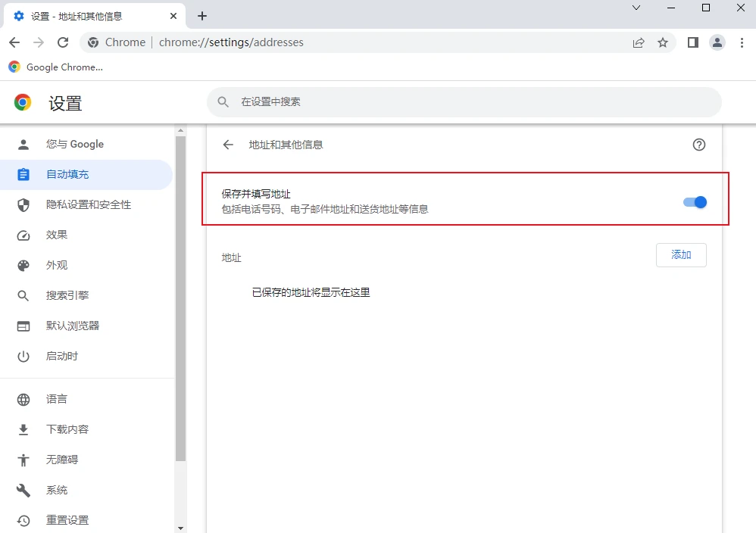Click the sidebar scrollbar up arrow
This screenshot has width=756, height=533.
coord(180,130)
